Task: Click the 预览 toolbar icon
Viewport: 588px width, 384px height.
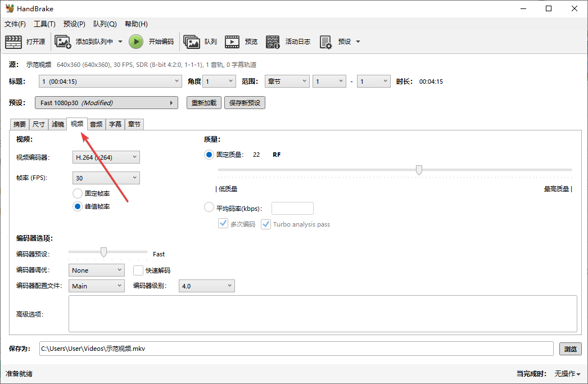Action: point(232,41)
